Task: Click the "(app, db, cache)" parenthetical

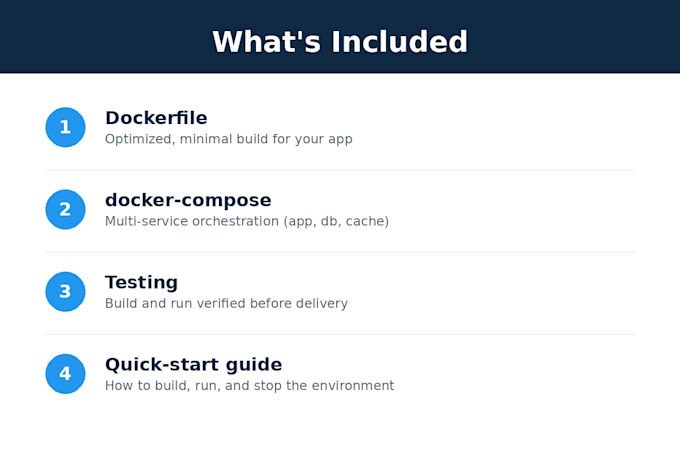Action: [336, 221]
